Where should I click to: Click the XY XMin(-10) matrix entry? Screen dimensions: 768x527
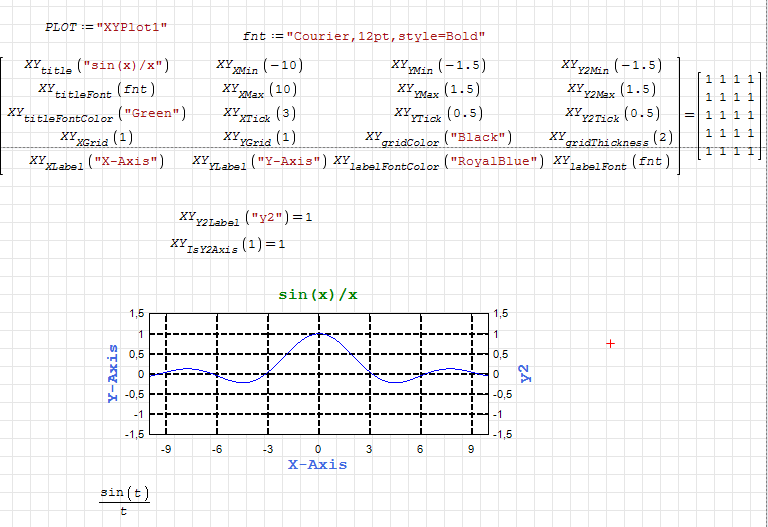tap(259, 66)
